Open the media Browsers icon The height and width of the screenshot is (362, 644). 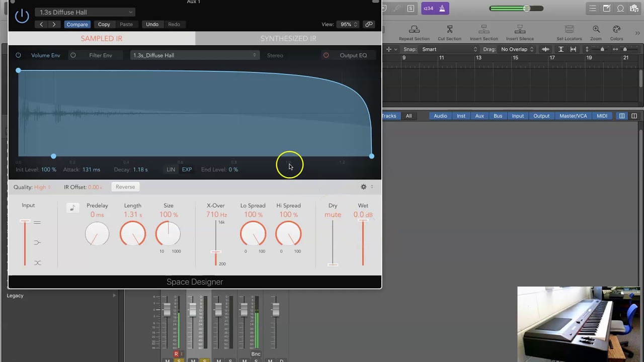(x=634, y=9)
